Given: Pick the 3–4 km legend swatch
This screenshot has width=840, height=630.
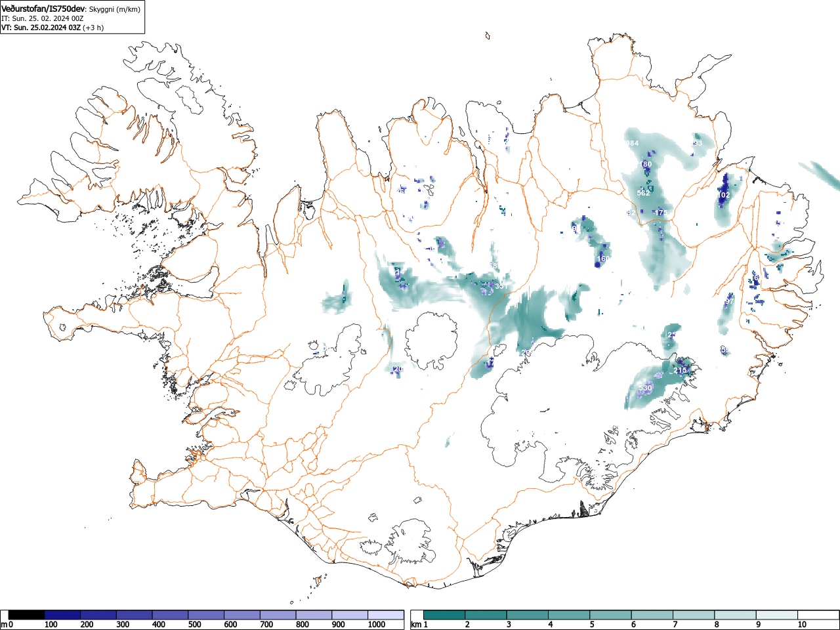Looking at the screenshot, I should (x=528, y=615).
